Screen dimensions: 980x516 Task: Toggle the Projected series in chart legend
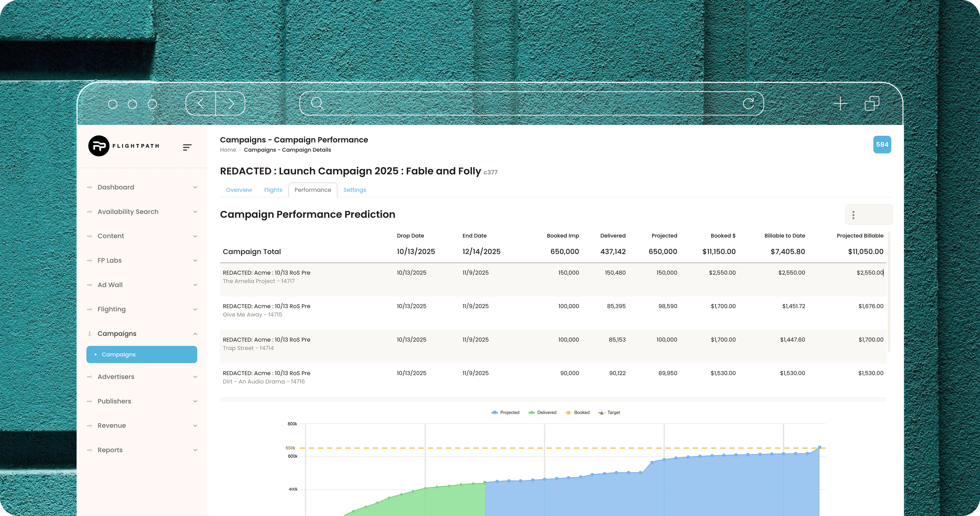(505, 413)
